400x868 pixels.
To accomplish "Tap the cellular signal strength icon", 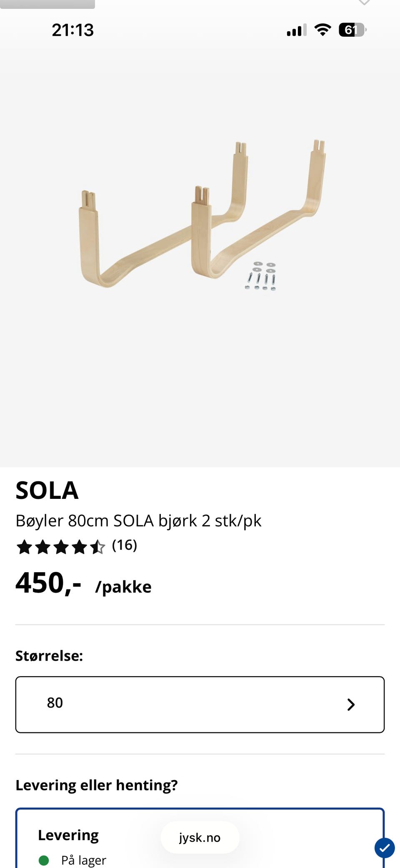I will tap(296, 30).
